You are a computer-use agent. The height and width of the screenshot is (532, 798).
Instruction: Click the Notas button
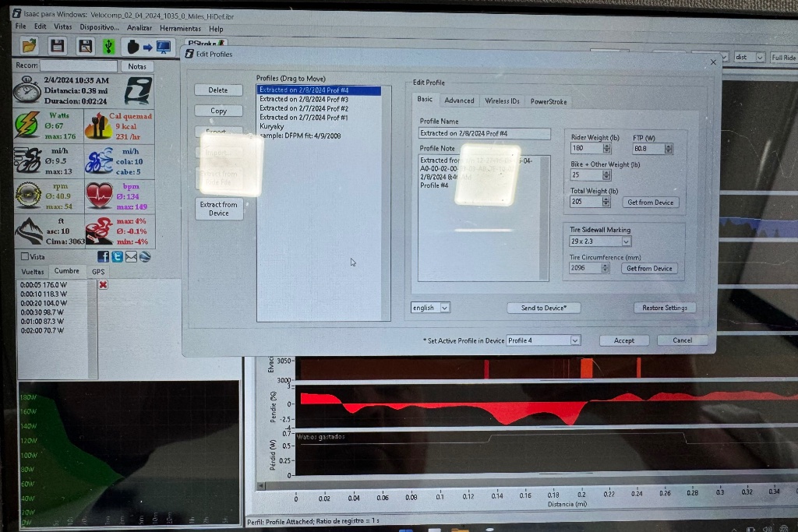[x=137, y=66]
